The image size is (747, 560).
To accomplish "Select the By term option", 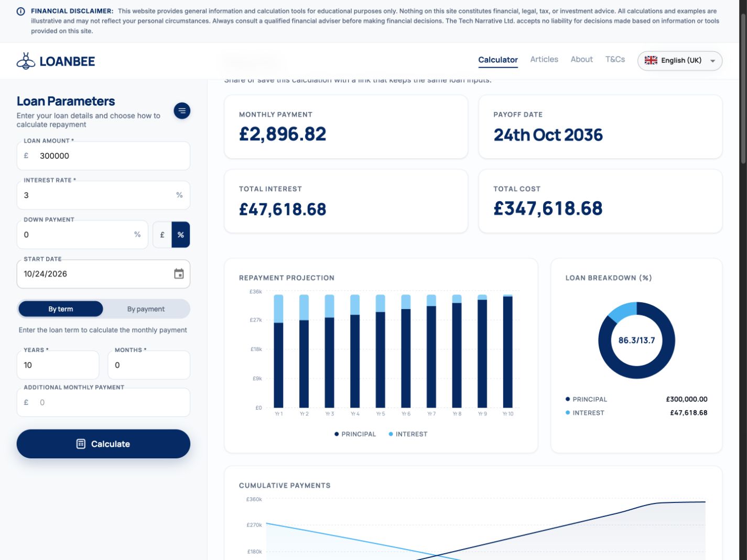I will pyautogui.click(x=61, y=309).
